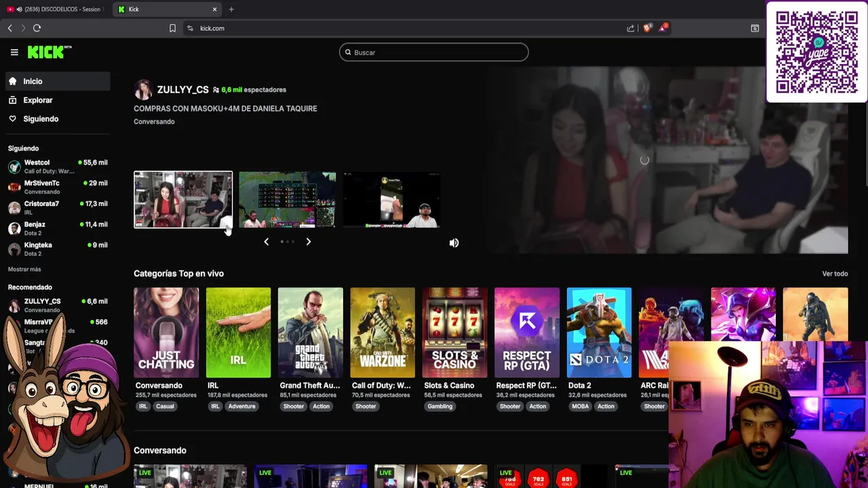Open Just Chatting Conversando category card
The height and width of the screenshot is (488, 868).
(166, 332)
